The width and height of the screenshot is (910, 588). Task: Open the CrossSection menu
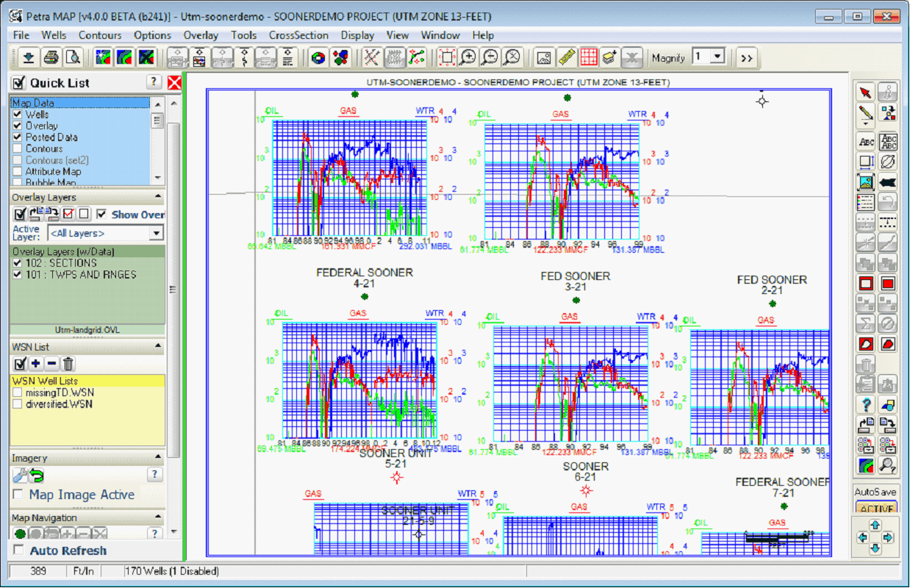(298, 35)
